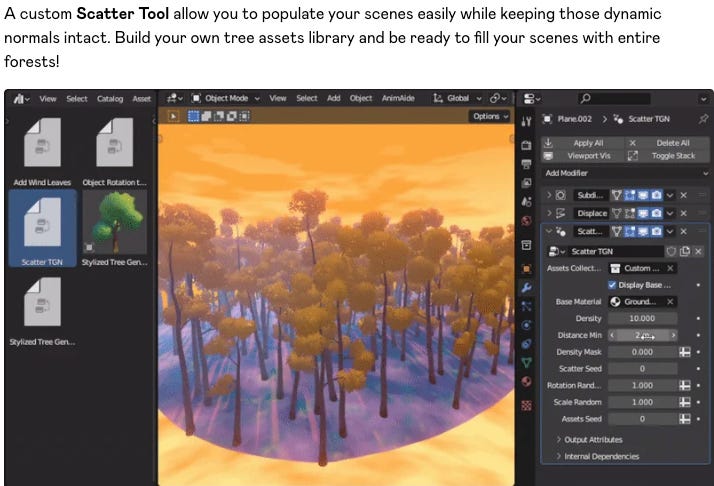This screenshot has height=486, width=714.
Task: Open the Object properties orange square icon
Action: click(x=526, y=269)
